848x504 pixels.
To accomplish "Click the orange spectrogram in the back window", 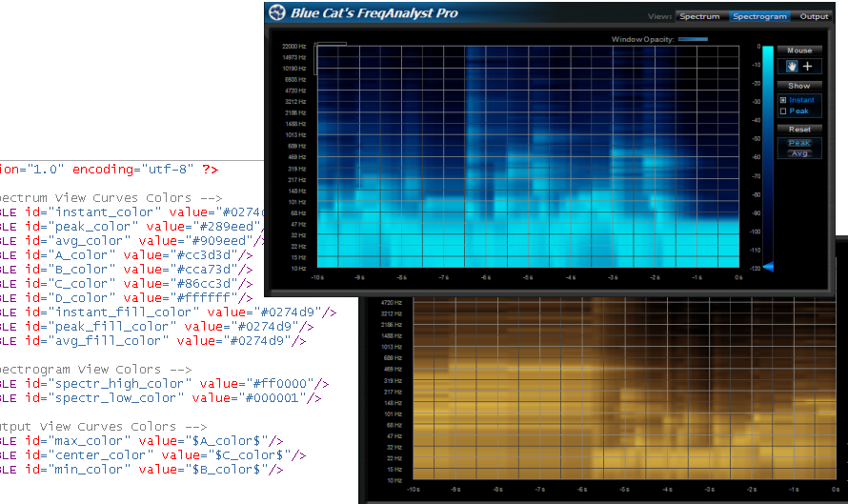I will [x=625, y=389].
